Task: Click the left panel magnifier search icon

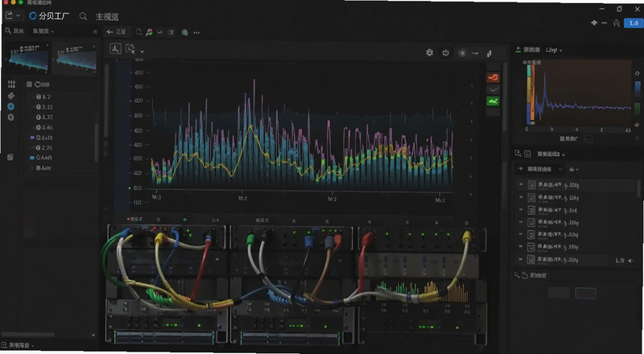Action: coord(8,31)
